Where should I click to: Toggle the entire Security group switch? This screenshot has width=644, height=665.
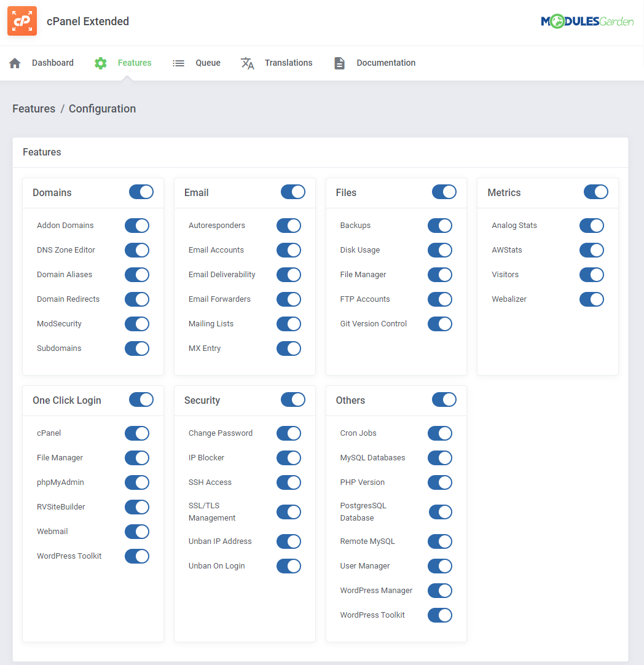pyautogui.click(x=293, y=399)
